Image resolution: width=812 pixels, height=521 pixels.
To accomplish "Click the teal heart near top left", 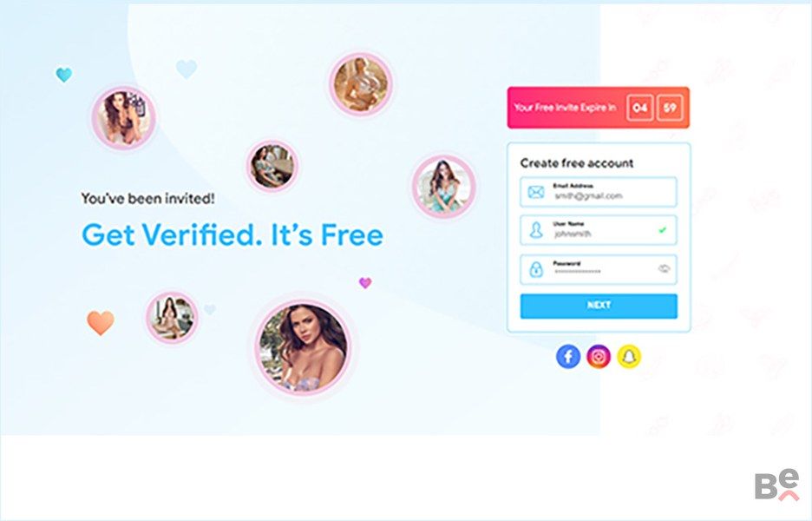I will 63,75.
